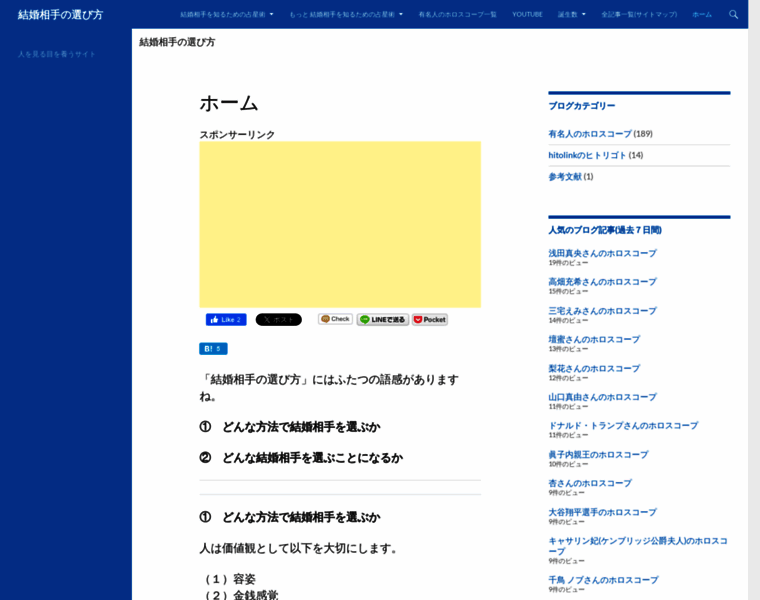The image size is (760, 600).
Task: Open the YOUTUBE menu item
Action: coord(527,15)
